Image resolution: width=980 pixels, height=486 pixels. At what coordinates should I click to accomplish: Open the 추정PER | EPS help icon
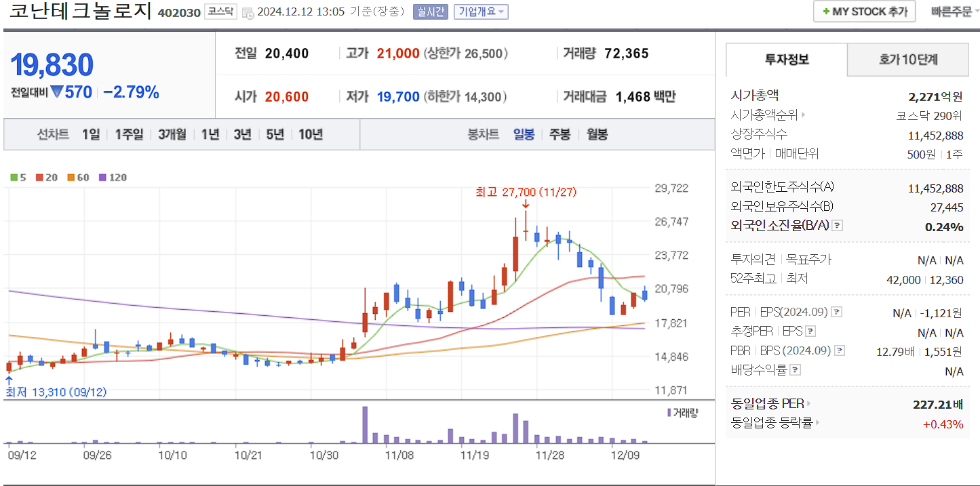(x=810, y=331)
